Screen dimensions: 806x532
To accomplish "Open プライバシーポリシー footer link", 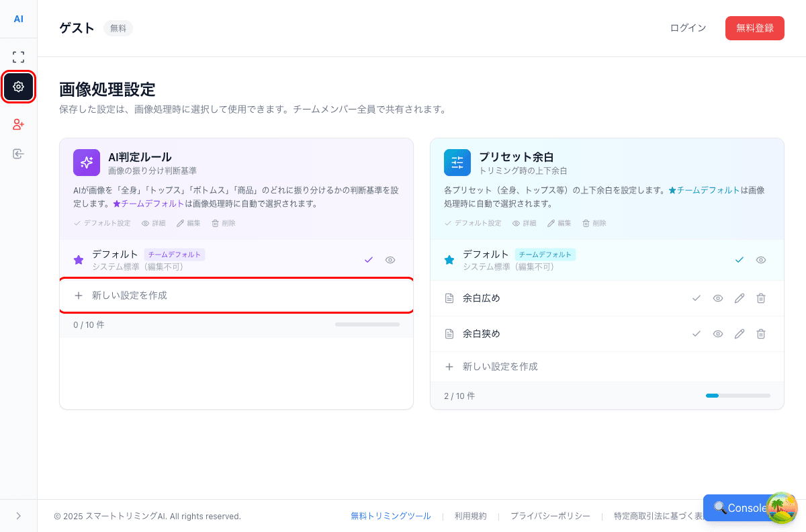I will (x=550, y=516).
